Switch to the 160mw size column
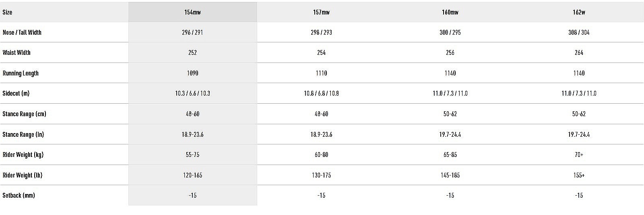Image resolution: width=644 pixels, height=215 pixels. (x=450, y=12)
